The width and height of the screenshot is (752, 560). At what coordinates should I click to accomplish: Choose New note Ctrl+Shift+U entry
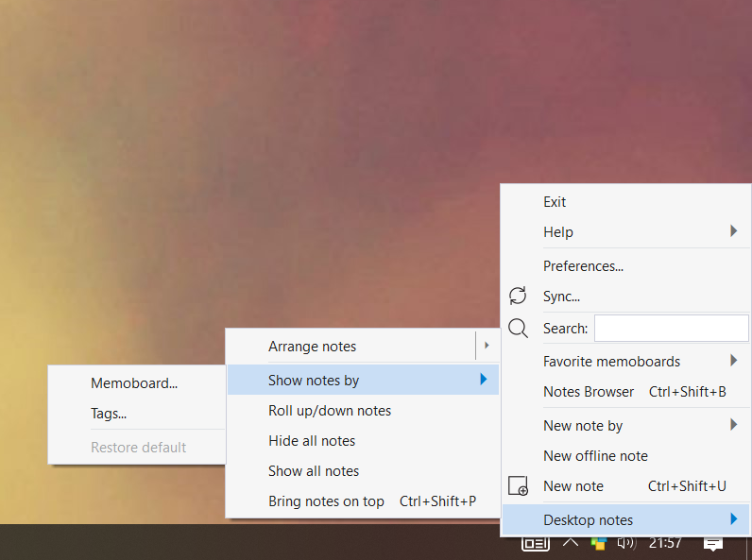tap(625, 486)
